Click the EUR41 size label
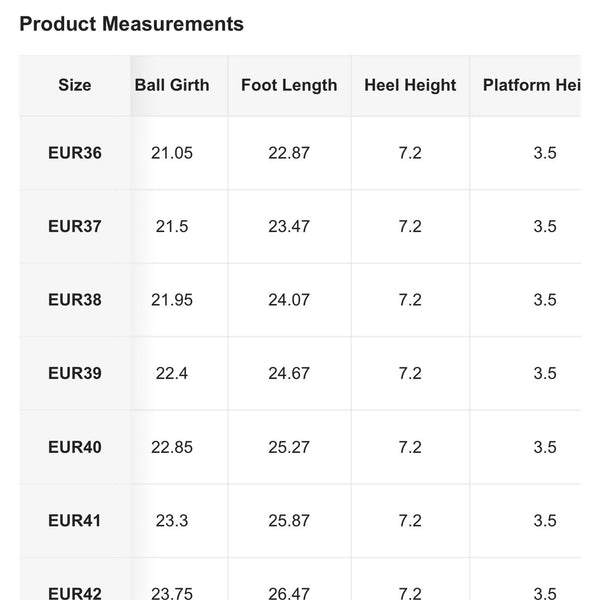Image resolution: width=600 pixels, height=600 pixels. pos(75,520)
